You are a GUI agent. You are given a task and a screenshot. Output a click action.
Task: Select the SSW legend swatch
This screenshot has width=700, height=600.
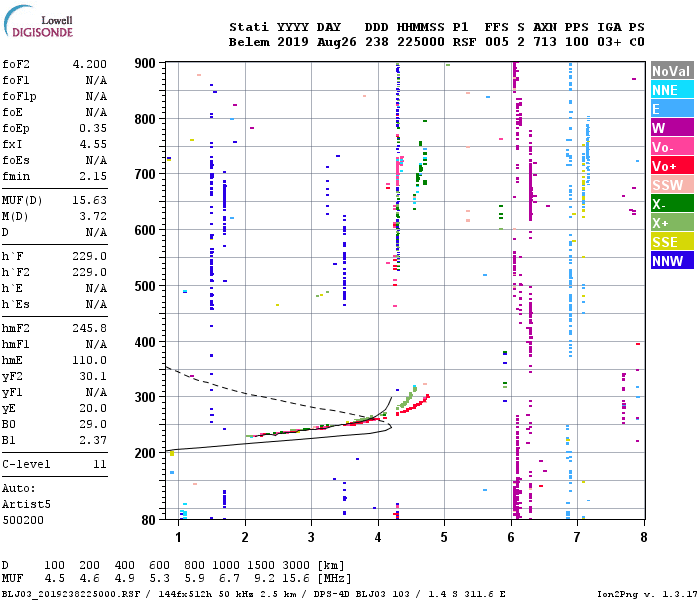coord(672,184)
